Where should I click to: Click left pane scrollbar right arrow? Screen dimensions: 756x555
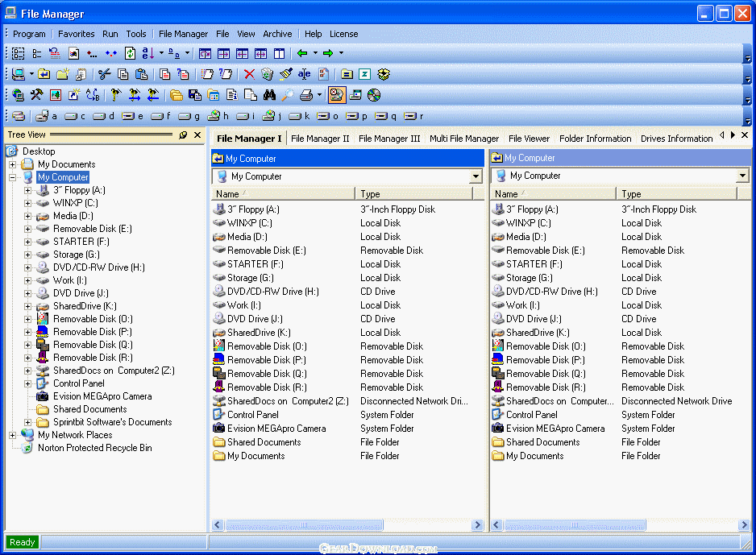478,524
